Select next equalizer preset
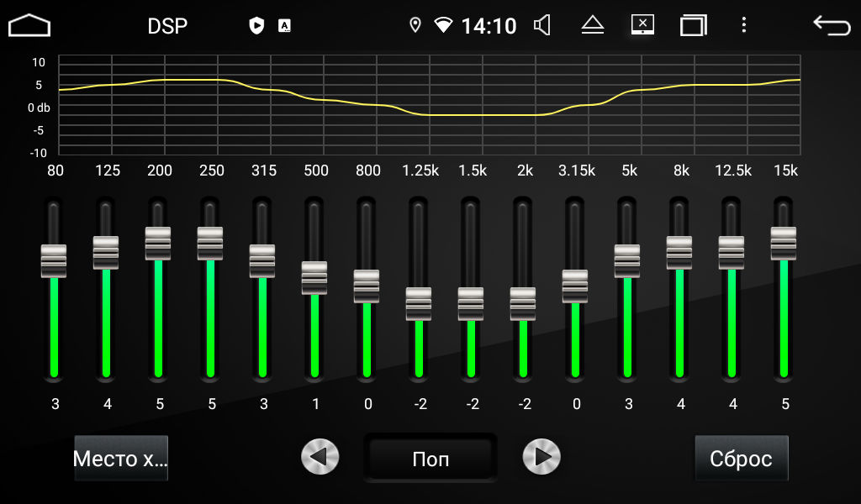 click(541, 457)
